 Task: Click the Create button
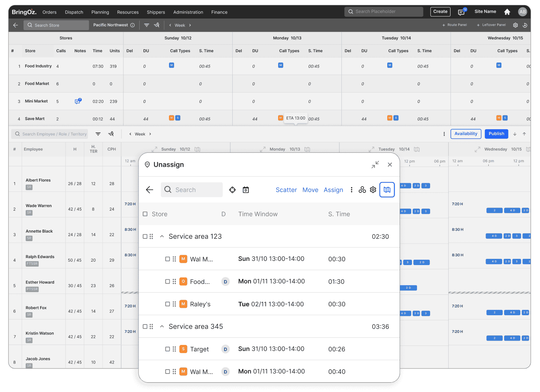pyautogui.click(x=440, y=12)
